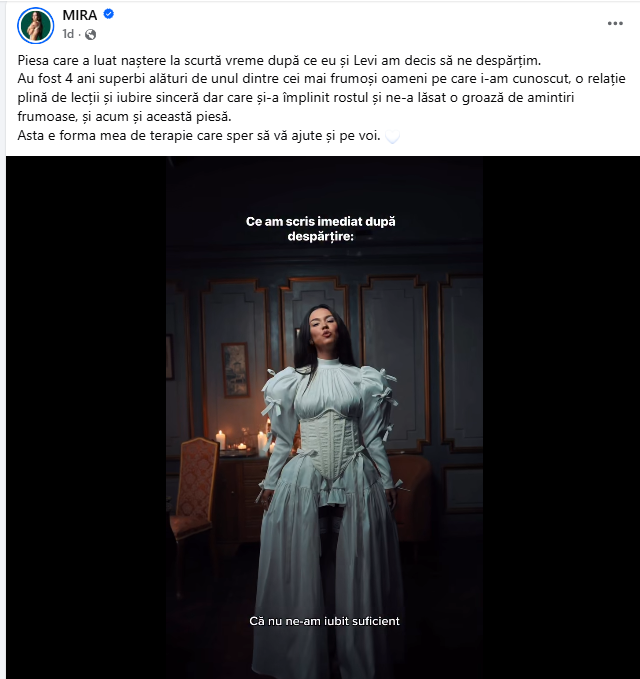The width and height of the screenshot is (640, 679).
Task: Click the text line beginning 'Au fost 4 ani'
Action: point(321,79)
